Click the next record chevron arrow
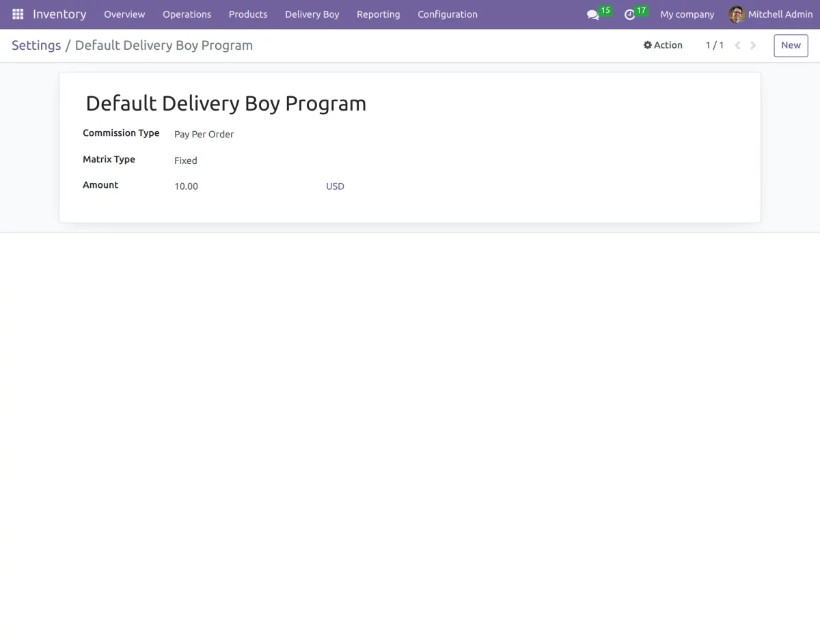 753,45
